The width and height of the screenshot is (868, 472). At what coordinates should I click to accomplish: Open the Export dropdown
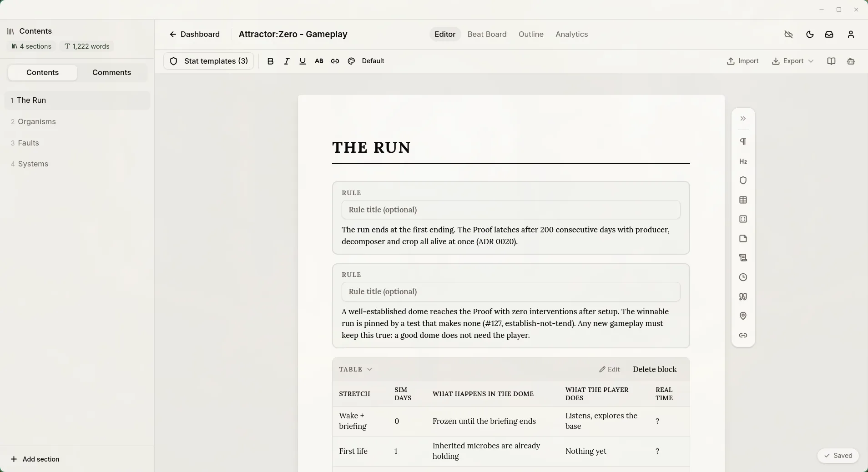coord(792,61)
